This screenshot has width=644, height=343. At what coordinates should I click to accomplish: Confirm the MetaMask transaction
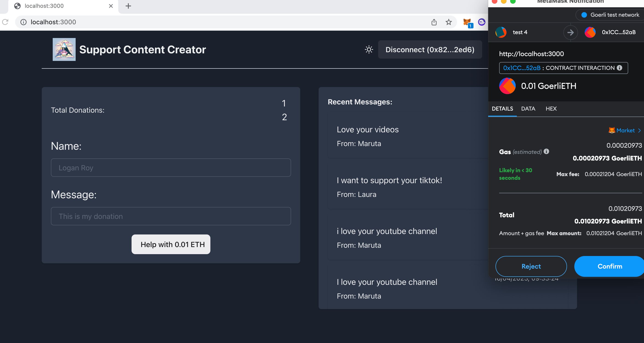tap(609, 266)
